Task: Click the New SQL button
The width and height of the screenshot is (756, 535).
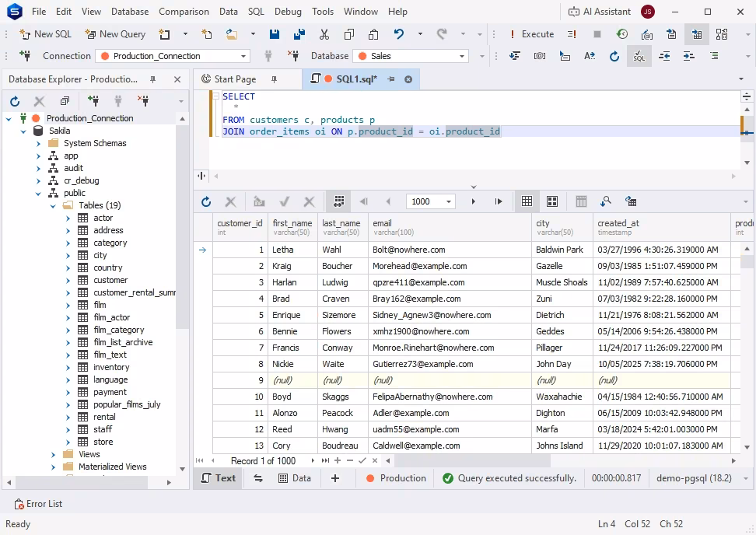Action: click(x=45, y=34)
